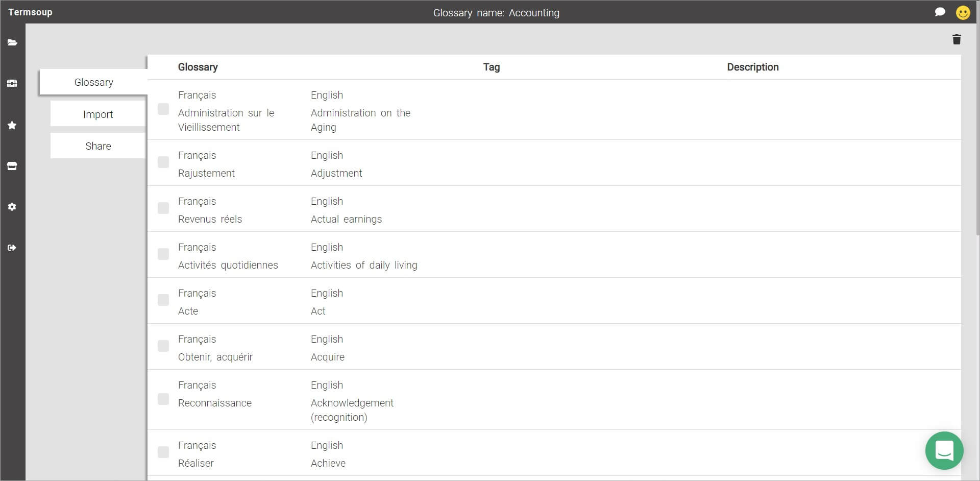Check the Rajustement row checkbox
This screenshot has width=980, height=481.
click(163, 162)
